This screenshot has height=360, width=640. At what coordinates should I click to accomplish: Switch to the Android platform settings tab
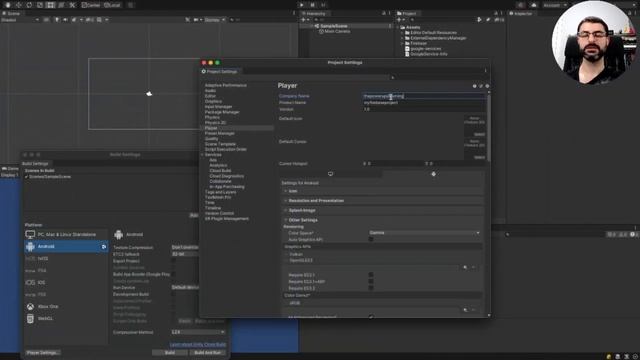(x=433, y=174)
